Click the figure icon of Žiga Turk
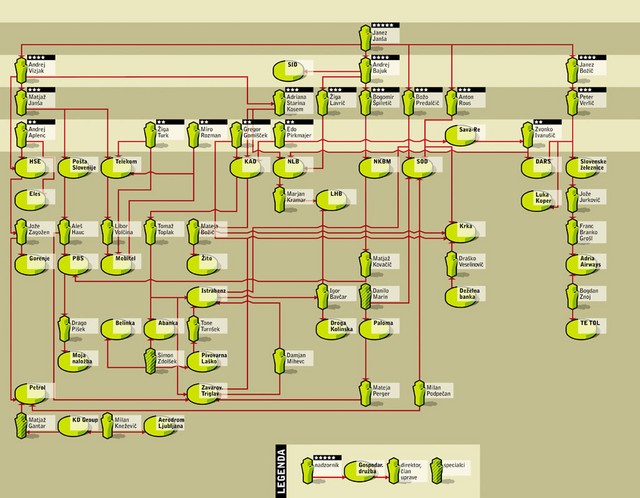The height and width of the screenshot is (498, 640). [x=150, y=135]
